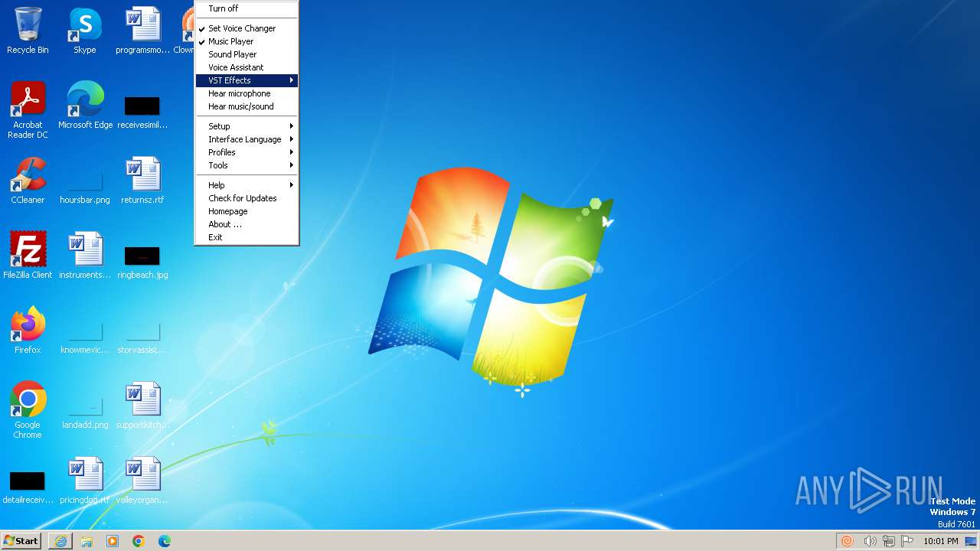Launch Windows Media Player from taskbar
This screenshot has width=980, height=551.
(113, 541)
